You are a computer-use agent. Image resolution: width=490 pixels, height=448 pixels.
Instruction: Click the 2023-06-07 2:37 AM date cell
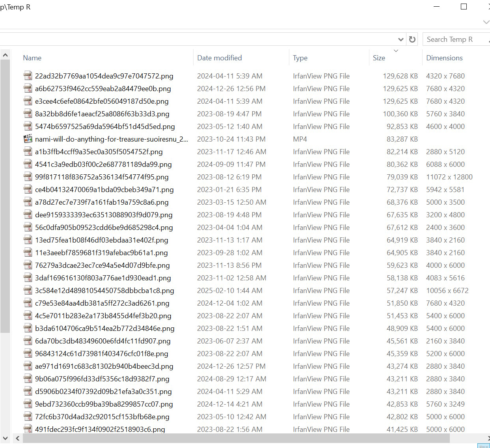[229, 341]
